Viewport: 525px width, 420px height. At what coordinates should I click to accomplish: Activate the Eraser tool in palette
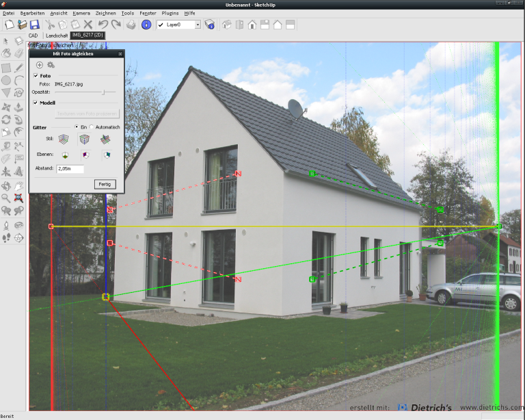[x=18, y=53]
